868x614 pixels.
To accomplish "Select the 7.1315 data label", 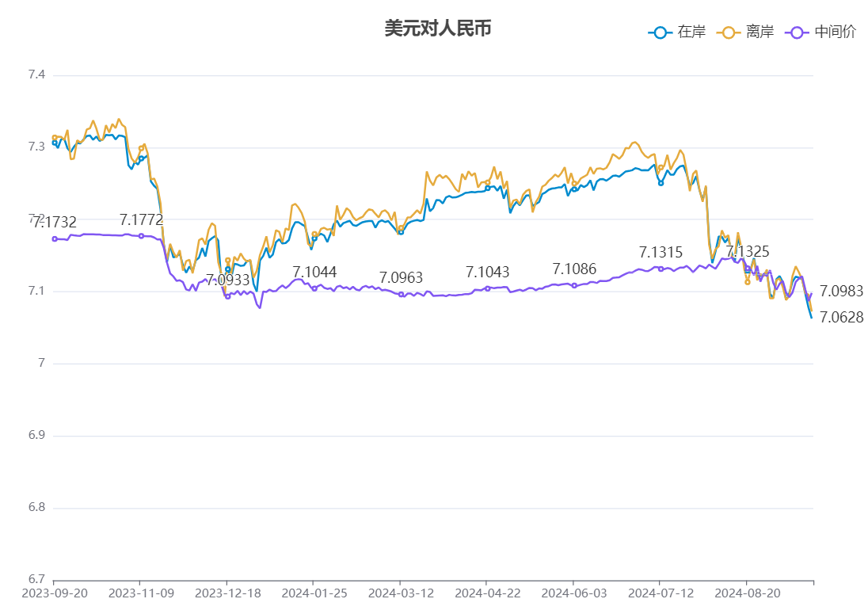I will (x=661, y=253).
